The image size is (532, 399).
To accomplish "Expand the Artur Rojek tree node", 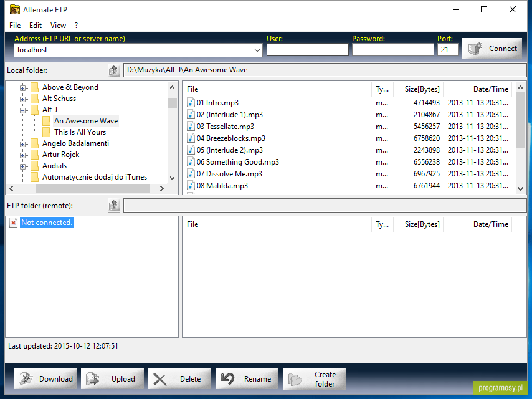I will point(22,155).
